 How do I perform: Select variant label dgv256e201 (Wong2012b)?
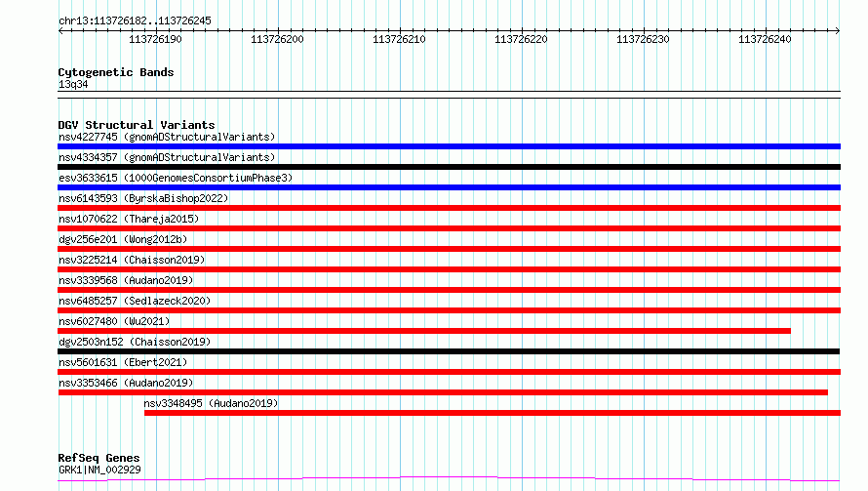pyautogui.click(x=123, y=239)
